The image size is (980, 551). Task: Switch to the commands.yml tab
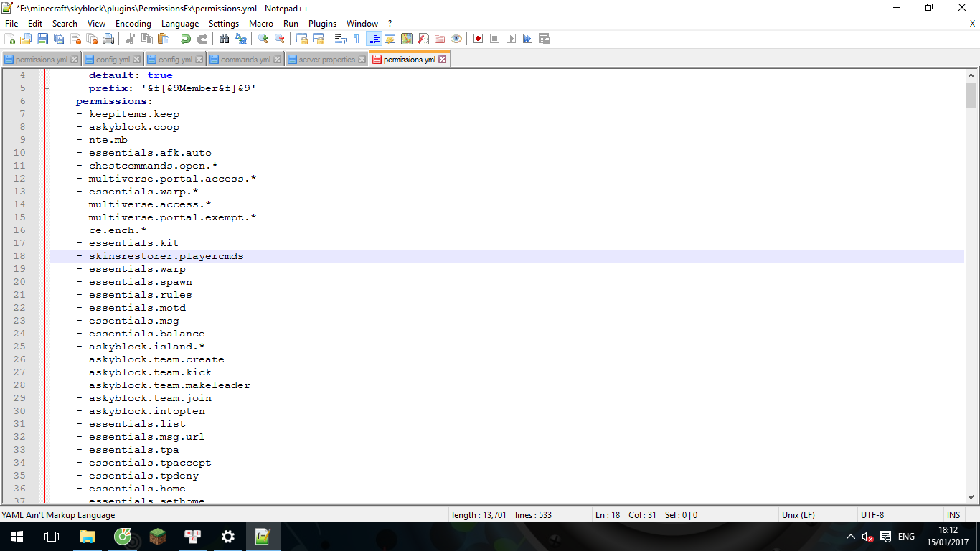click(x=245, y=60)
